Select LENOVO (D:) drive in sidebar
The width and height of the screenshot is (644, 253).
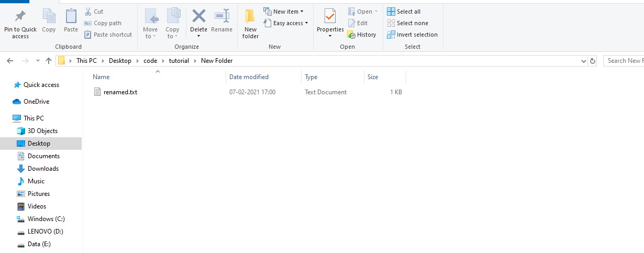[45, 232]
